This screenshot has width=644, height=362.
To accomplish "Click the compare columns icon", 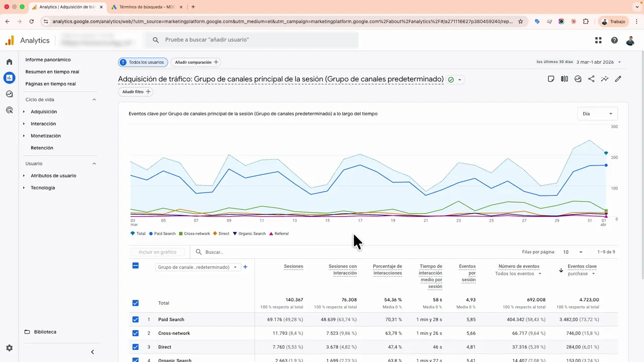I will pyautogui.click(x=565, y=79).
